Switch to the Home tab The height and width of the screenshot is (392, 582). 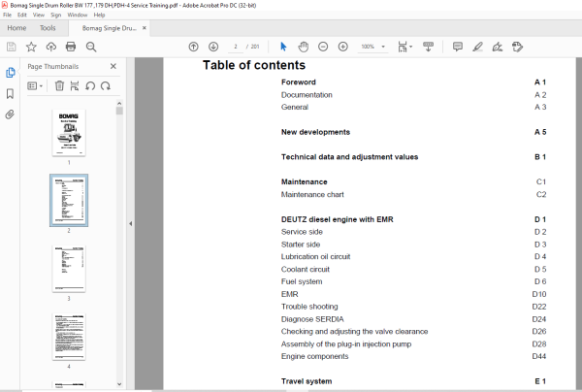click(x=16, y=28)
